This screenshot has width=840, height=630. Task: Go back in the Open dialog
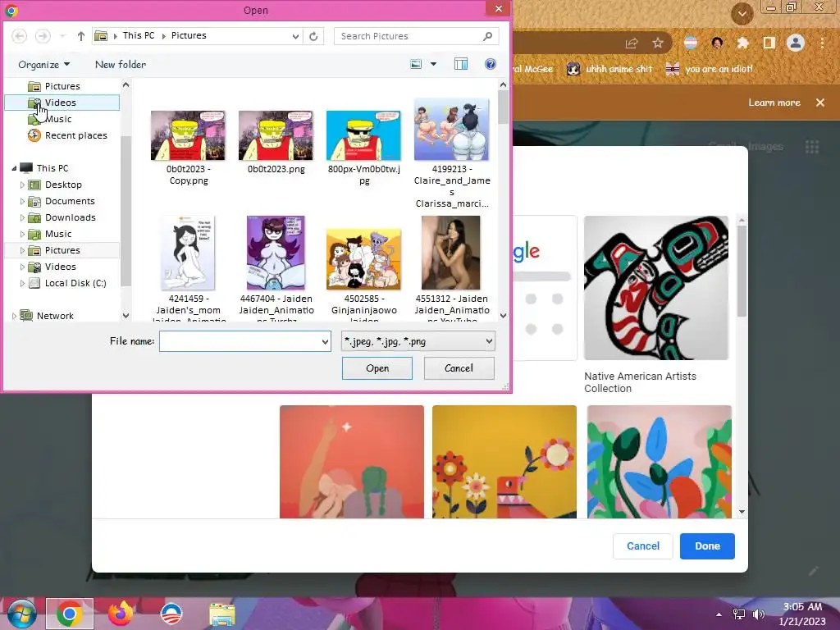20,36
